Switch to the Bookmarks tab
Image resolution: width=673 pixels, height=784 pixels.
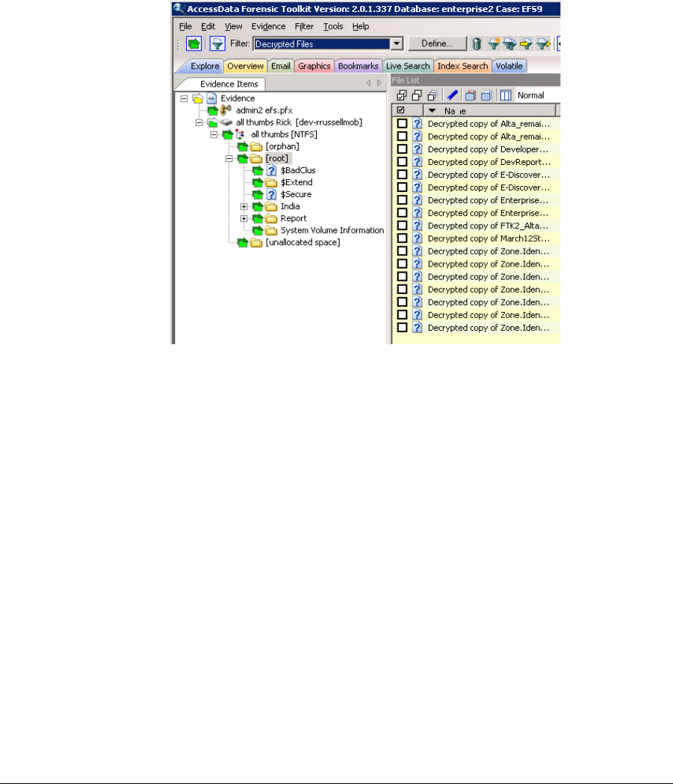(x=359, y=66)
